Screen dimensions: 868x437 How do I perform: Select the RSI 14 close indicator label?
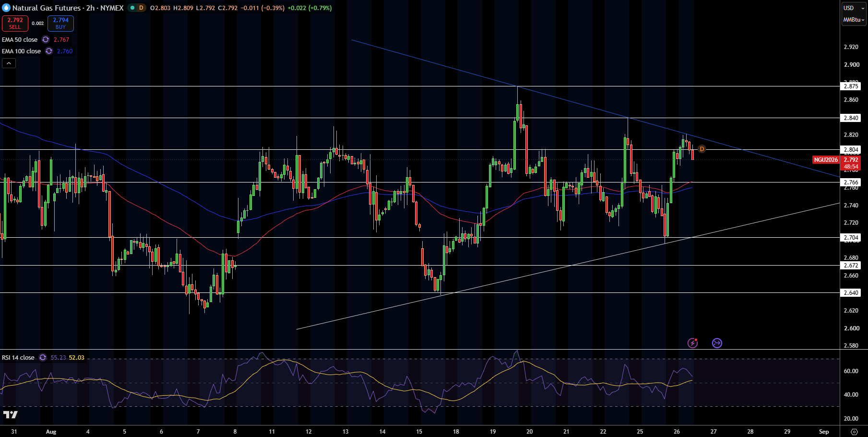pyautogui.click(x=18, y=357)
